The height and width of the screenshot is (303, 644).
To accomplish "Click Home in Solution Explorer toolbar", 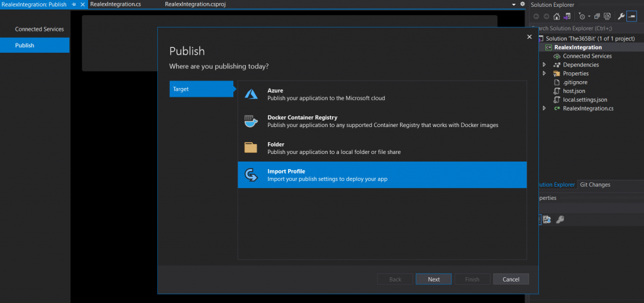I will [x=557, y=16].
